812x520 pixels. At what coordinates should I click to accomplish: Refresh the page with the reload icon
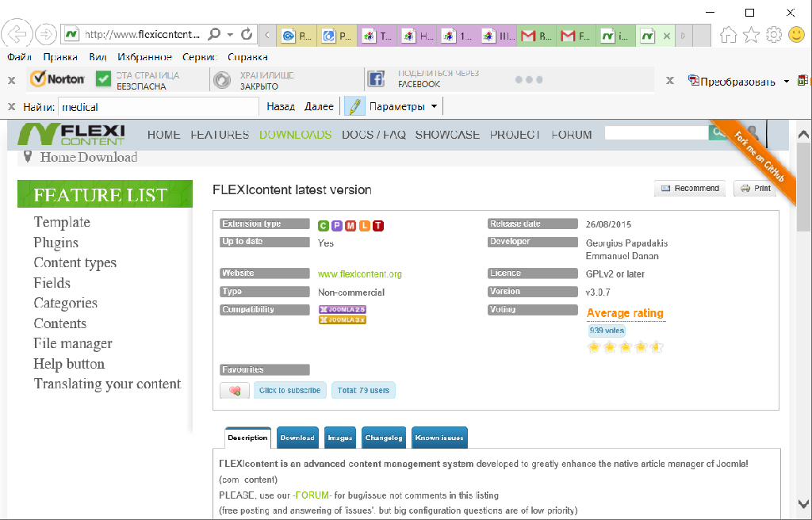(x=247, y=34)
